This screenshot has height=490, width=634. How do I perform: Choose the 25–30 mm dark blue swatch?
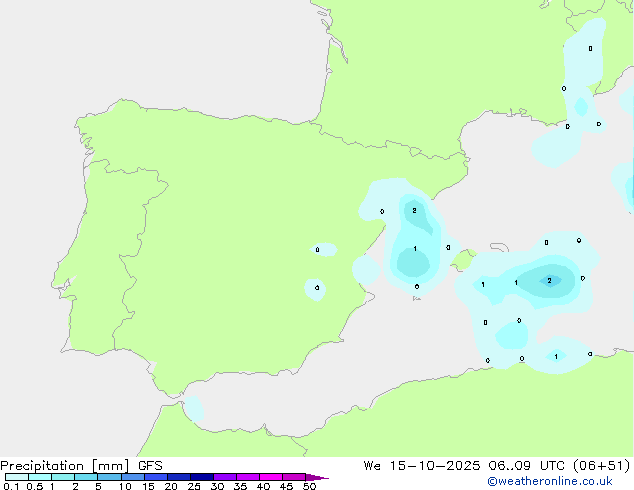click(202, 477)
